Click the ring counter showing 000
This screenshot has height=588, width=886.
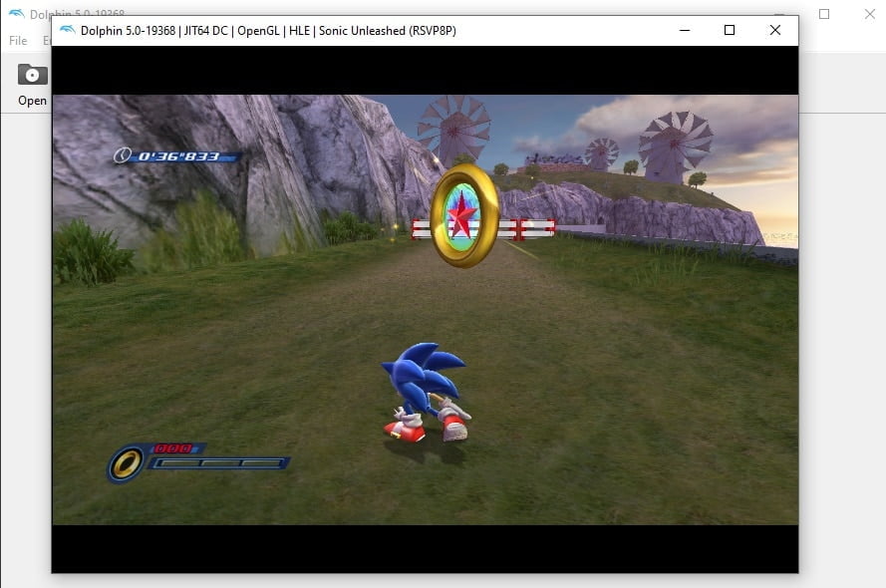coord(174,448)
